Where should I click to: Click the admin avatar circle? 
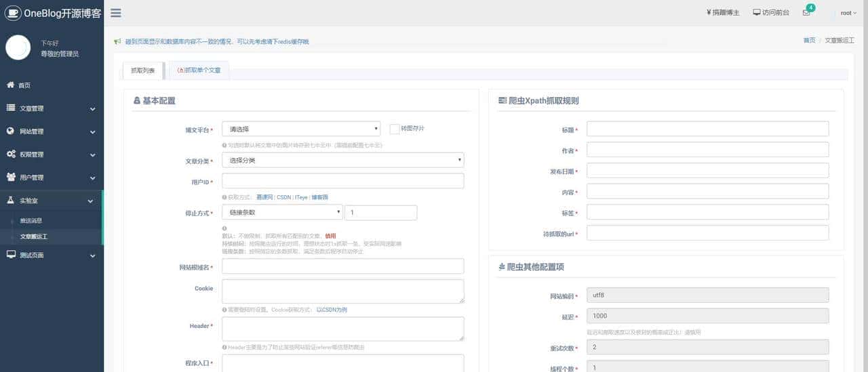pyautogui.click(x=18, y=47)
